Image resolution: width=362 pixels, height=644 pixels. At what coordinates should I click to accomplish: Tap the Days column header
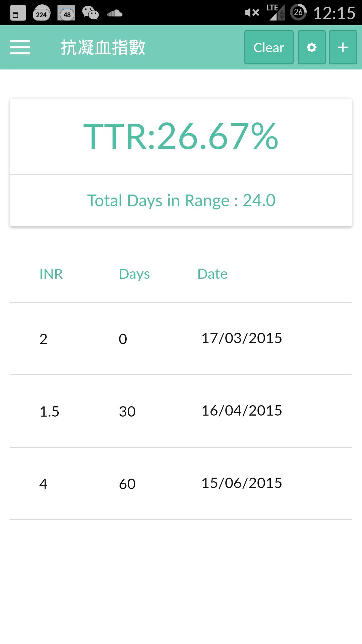coord(134,274)
